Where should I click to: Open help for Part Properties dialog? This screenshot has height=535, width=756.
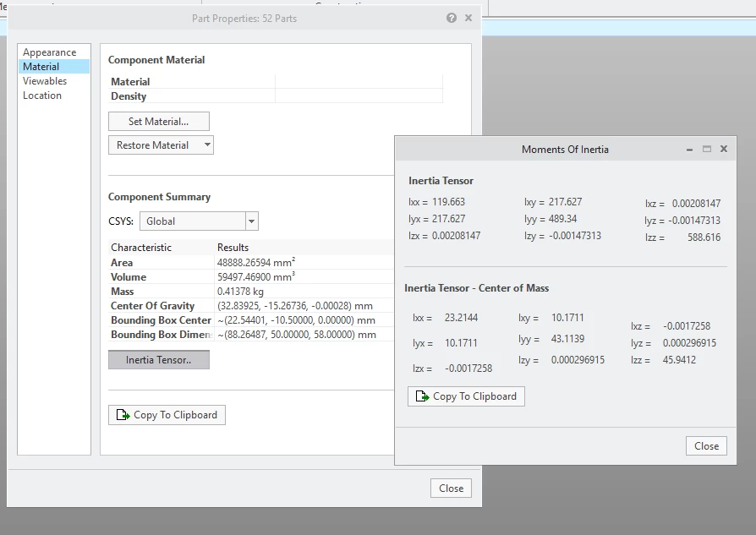click(x=452, y=19)
